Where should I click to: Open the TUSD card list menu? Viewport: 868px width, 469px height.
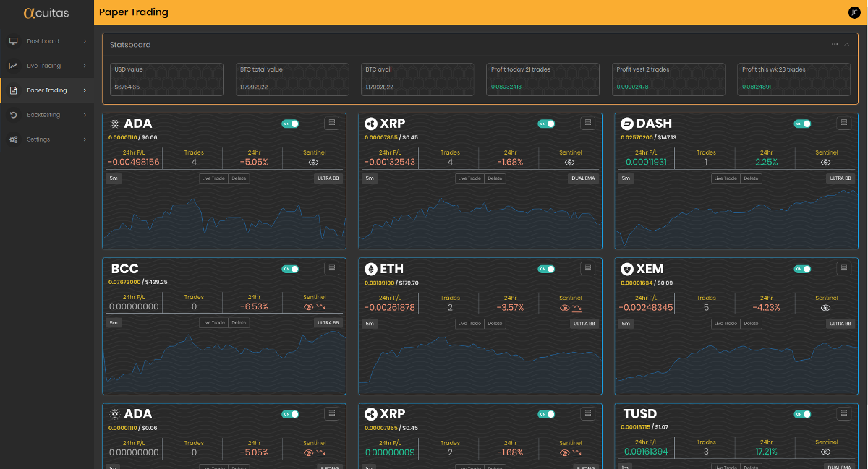(x=844, y=414)
